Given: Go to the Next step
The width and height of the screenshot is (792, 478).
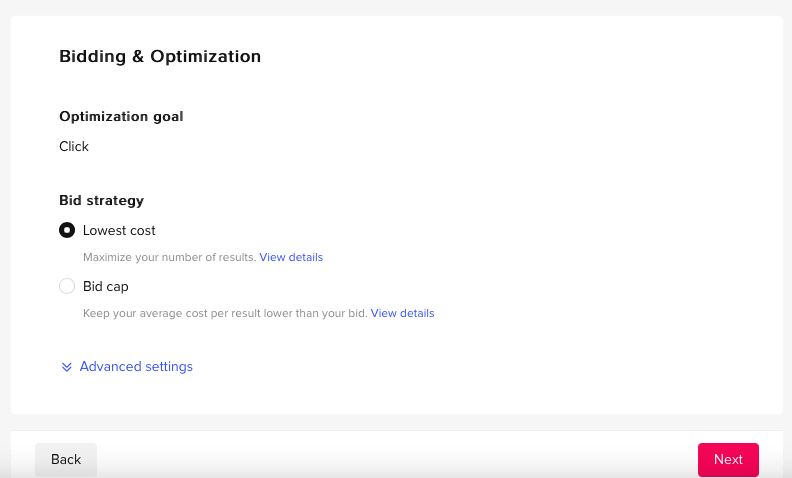Looking at the screenshot, I should pos(728,459).
